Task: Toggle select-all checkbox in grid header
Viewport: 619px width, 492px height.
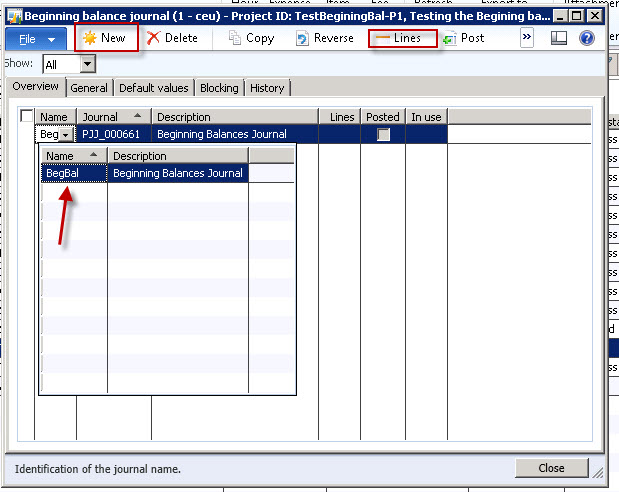Action: [26, 117]
